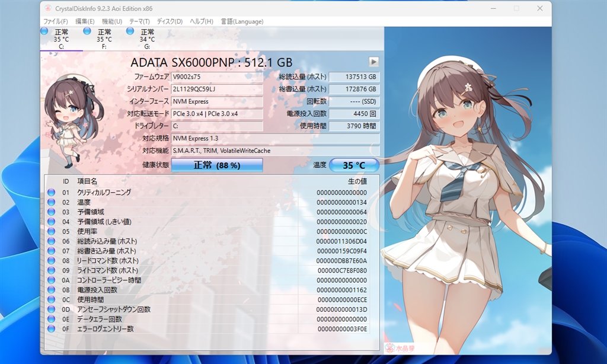The height and width of the screenshot is (364, 607).
Task: Click the NVM Express 1.3 standard field
Action: 275,138
